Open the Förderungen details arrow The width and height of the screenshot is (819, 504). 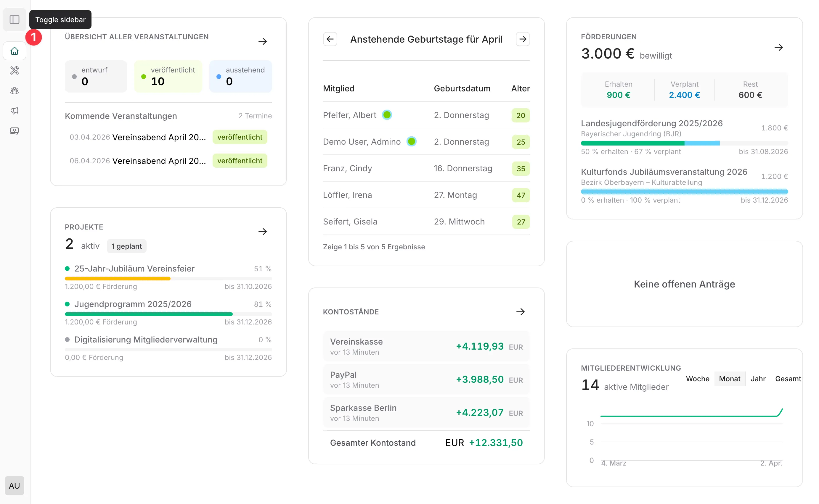tap(779, 47)
